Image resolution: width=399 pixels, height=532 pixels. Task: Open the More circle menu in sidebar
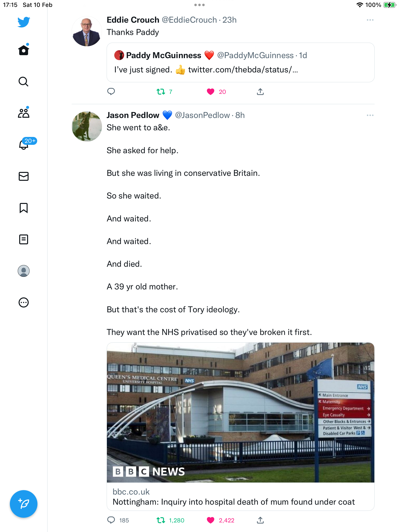coord(24,302)
